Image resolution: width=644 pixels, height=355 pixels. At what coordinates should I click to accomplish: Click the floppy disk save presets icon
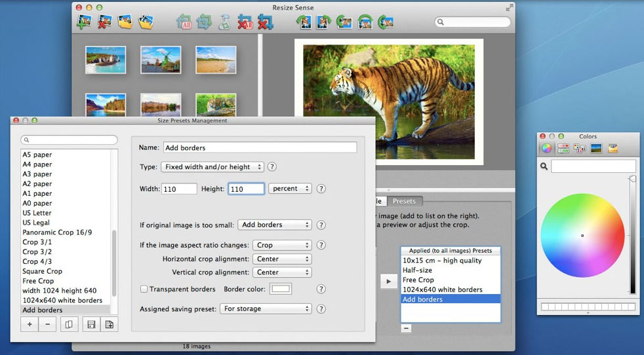click(x=91, y=325)
